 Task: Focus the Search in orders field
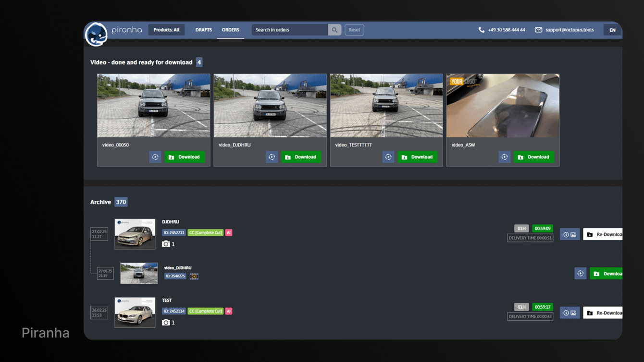tap(289, 30)
